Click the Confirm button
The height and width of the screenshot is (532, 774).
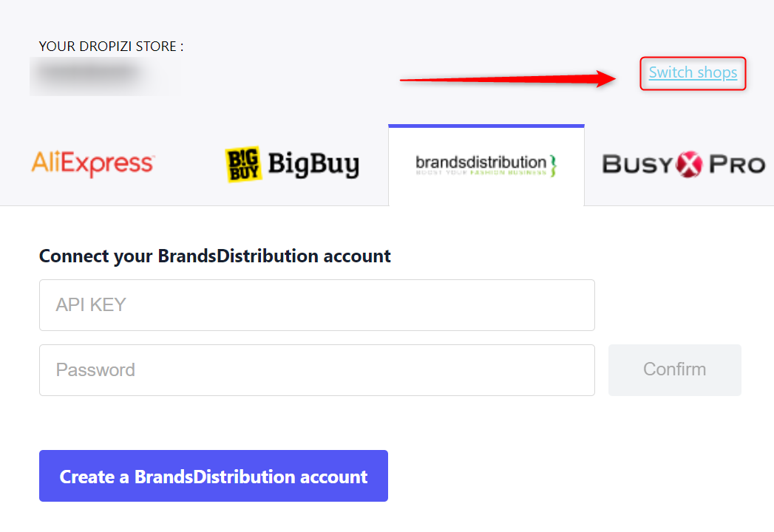(674, 369)
